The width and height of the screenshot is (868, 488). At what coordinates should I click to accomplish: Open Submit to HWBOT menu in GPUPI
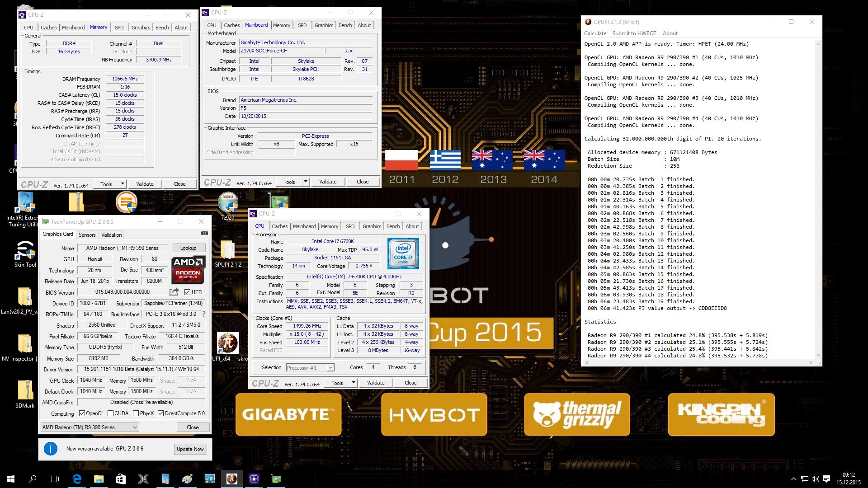(634, 33)
